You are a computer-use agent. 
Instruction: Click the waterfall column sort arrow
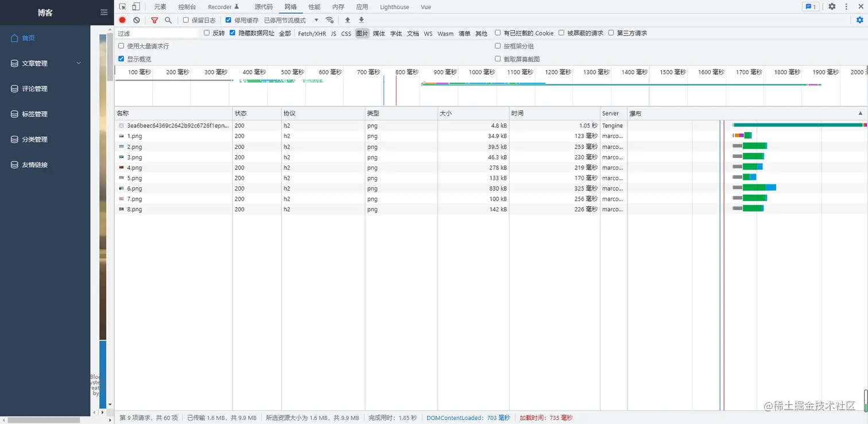tap(860, 113)
